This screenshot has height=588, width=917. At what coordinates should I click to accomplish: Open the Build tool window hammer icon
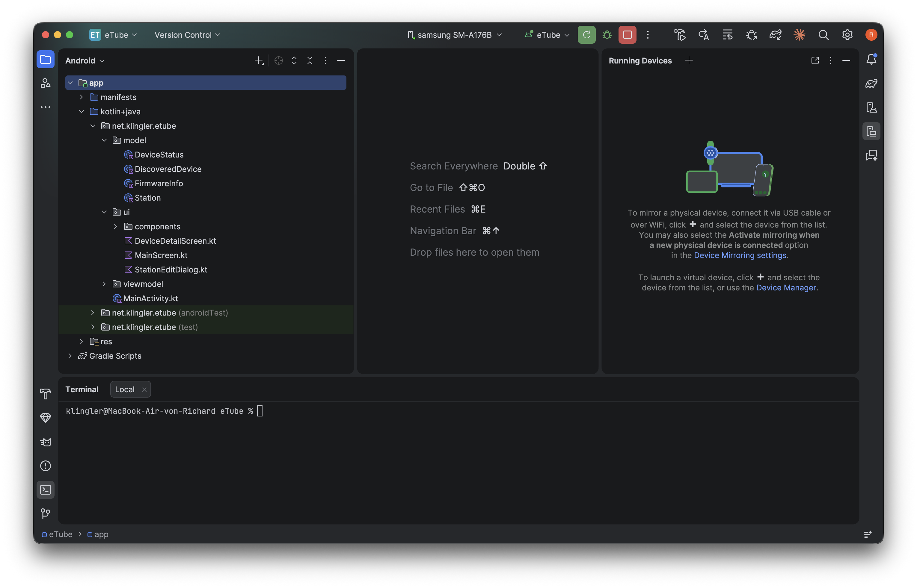(x=46, y=394)
